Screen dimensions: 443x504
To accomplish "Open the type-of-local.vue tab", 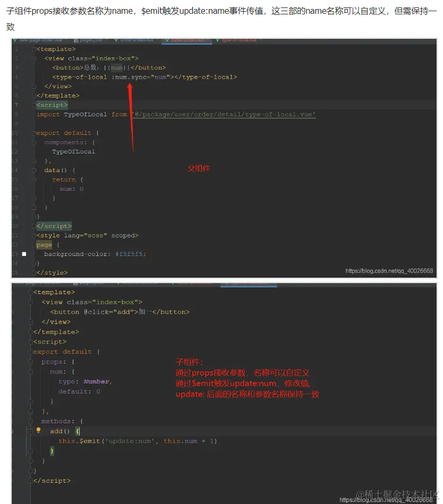I will click(236, 40).
